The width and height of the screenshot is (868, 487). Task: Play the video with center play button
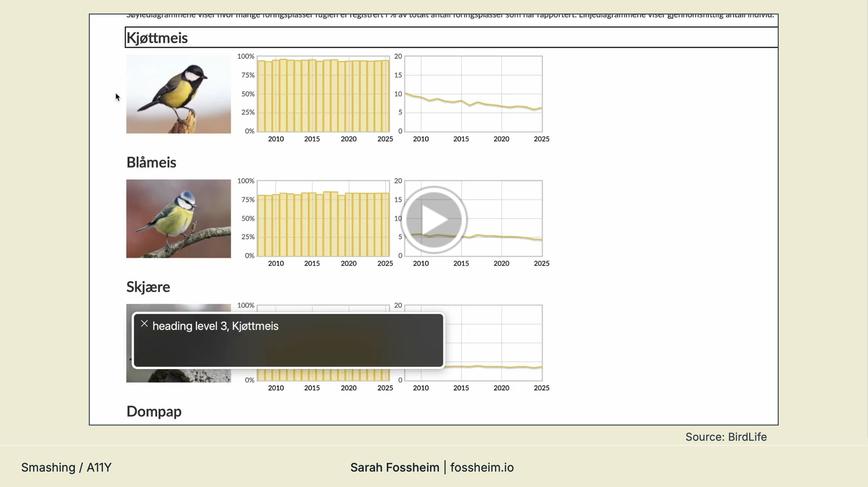[434, 219]
